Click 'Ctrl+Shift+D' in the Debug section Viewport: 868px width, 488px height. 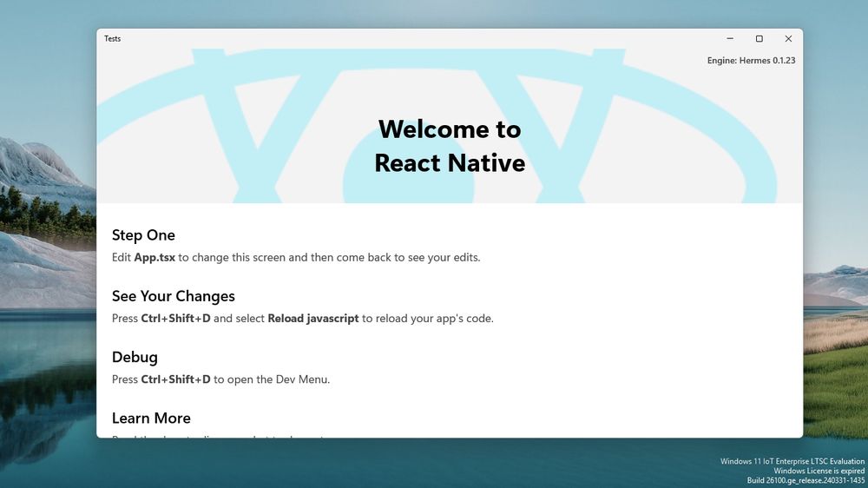[x=175, y=379]
